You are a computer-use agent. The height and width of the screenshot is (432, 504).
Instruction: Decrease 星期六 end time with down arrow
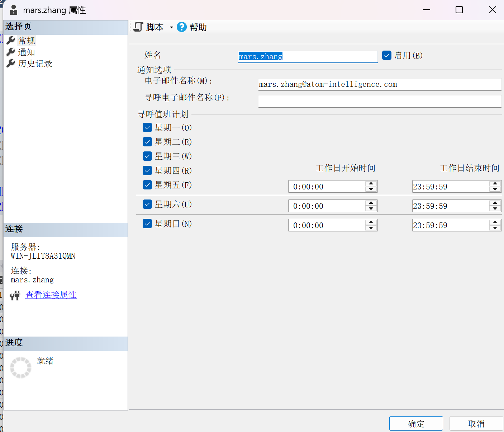495,208
